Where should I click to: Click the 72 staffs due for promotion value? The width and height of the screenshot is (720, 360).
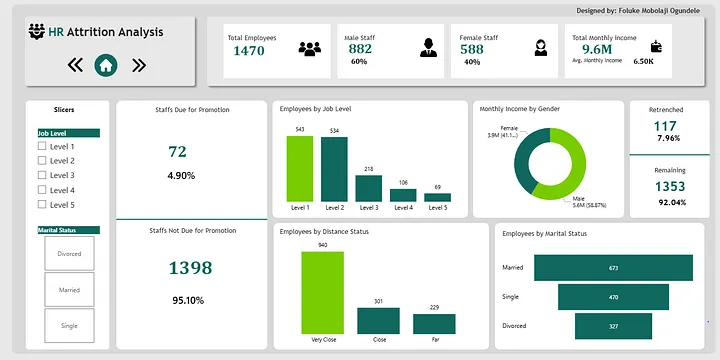177,152
